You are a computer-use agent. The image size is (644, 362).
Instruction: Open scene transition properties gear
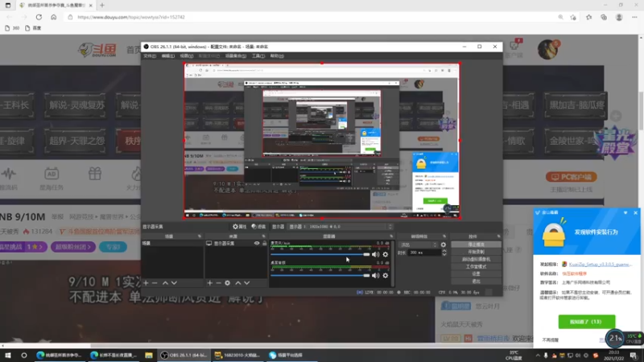click(444, 245)
